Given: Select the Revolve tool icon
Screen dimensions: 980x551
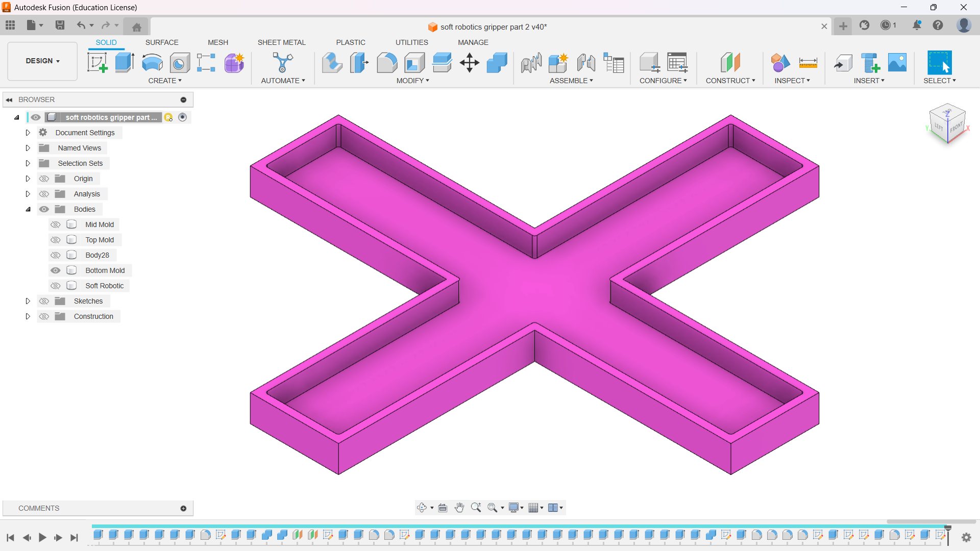Looking at the screenshot, I should (152, 63).
